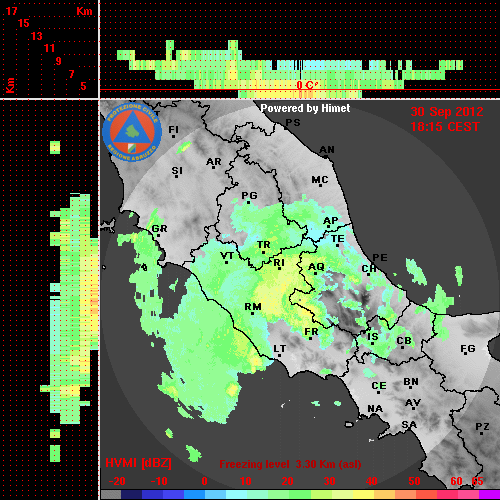Image resolution: width=500 pixels, height=500 pixels.
Task: Click the date '30 Sep 2012'
Action: [x=447, y=112]
